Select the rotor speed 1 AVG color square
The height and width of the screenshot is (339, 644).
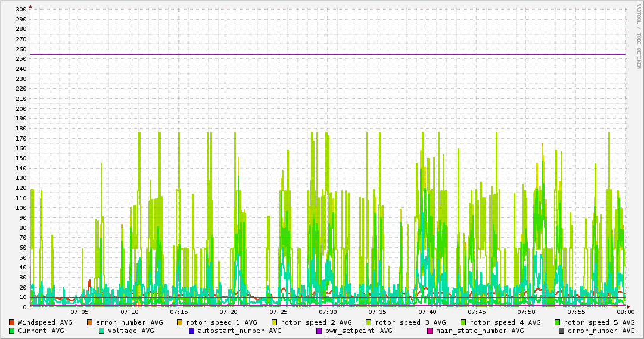(181, 322)
